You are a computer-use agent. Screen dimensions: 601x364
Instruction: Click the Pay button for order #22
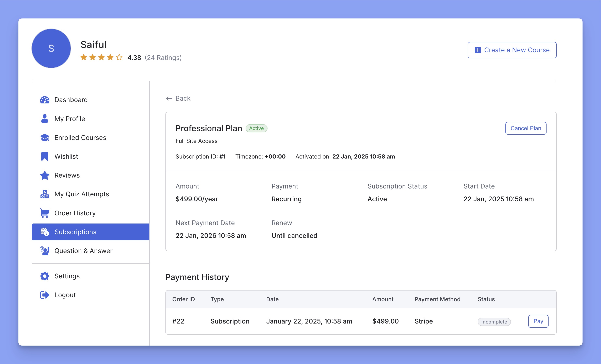[x=538, y=321]
